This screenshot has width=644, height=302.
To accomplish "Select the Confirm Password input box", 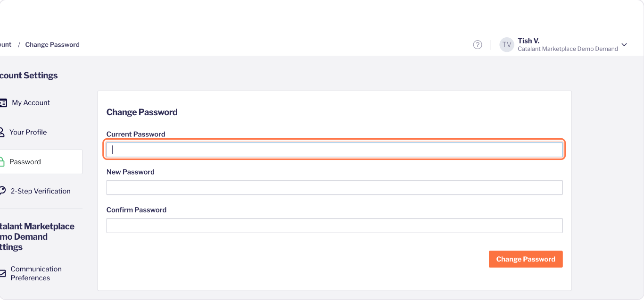I will 334,226.
